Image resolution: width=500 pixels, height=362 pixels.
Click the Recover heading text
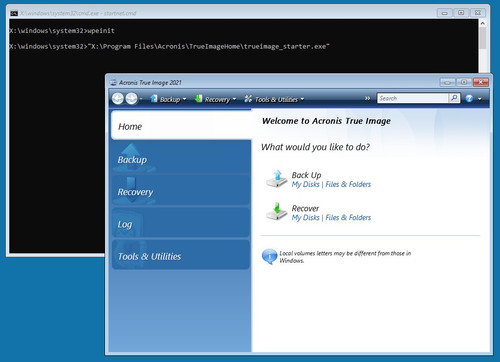[305, 208]
